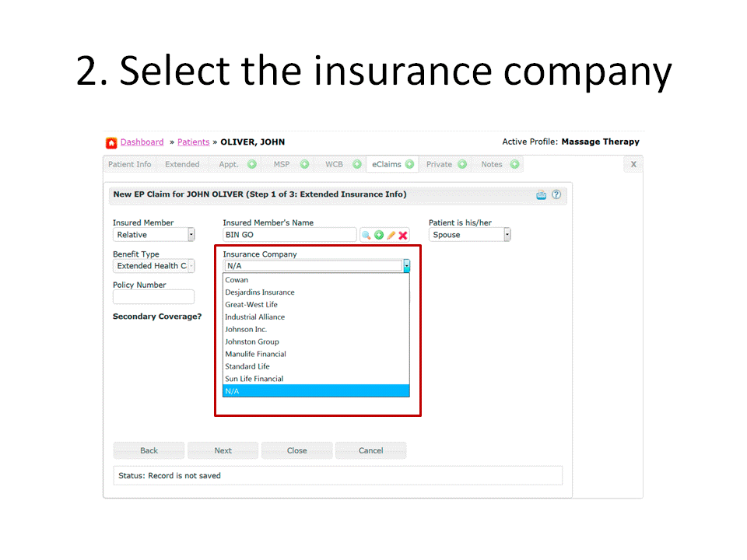The width and height of the screenshot is (747, 560).
Task: Click the Next button
Action: click(223, 450)
